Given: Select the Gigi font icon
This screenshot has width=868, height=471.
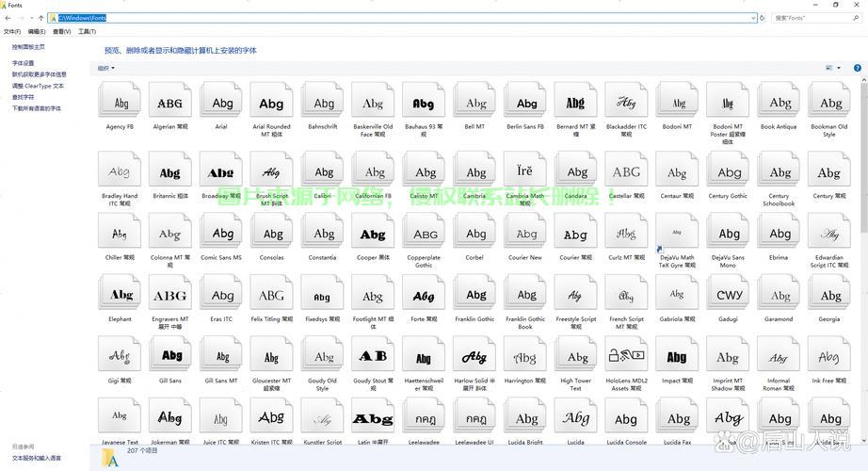Looking at the screenshot, I should (x=120, y=354).
